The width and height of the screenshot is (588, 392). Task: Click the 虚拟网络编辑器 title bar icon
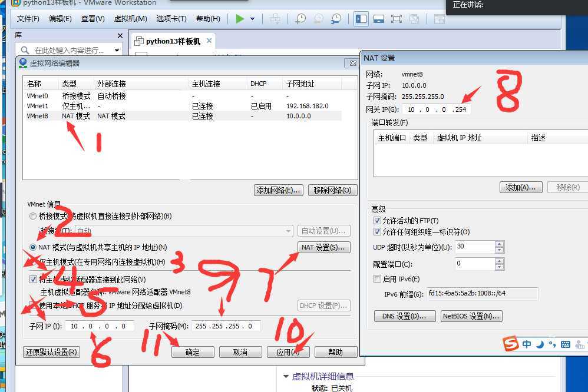coord(23,63)
